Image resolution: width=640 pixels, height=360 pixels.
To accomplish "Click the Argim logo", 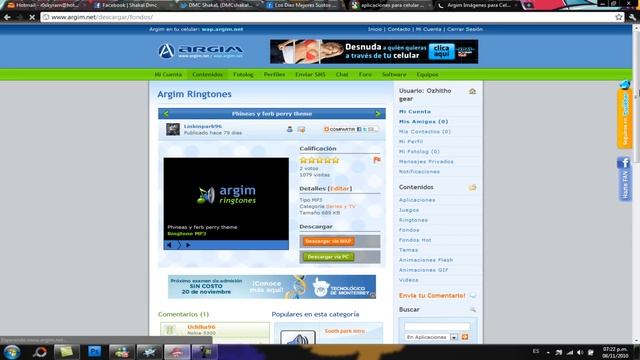I will (200, 51).
